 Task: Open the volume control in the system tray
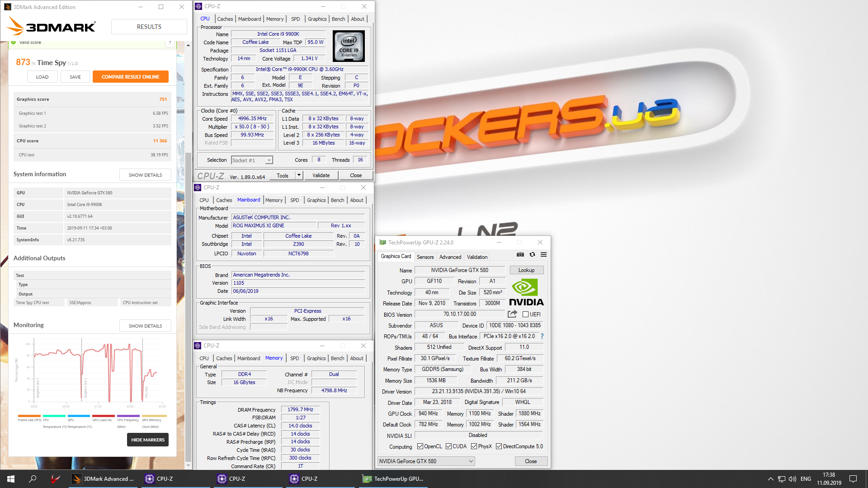pyautogui.click(x=793, y=479)
